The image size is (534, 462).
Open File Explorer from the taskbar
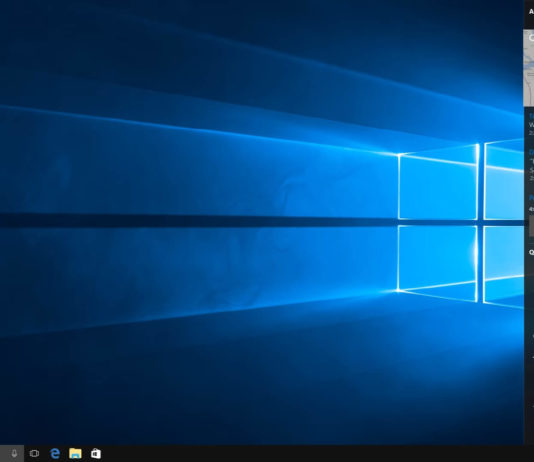pyautogui.click(x=75, y=453)
